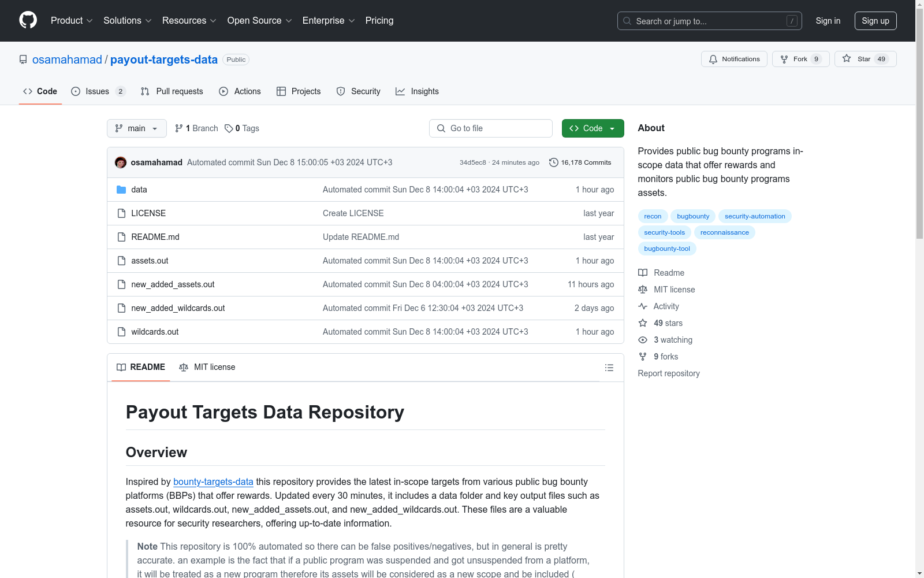This screenshot has height=578, width=924.
Task: Click the branch icon next to 1 Branch
Action: tap(179, 128)
